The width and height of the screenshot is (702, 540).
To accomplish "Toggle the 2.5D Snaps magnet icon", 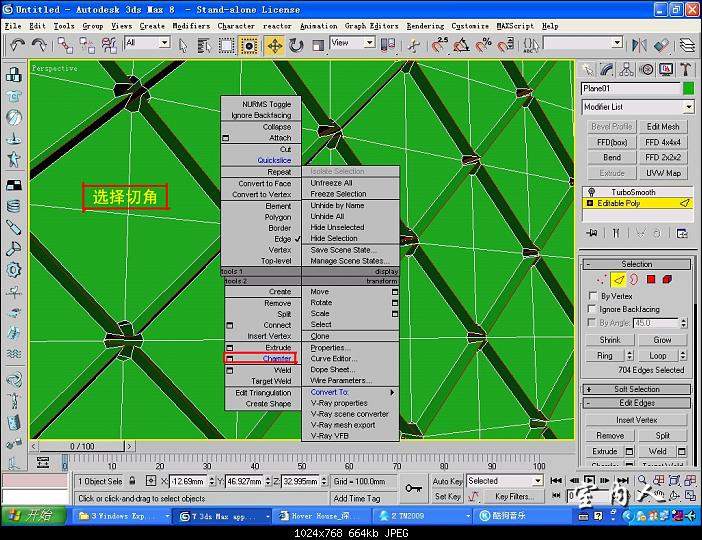I will click(x=440, y=45).
